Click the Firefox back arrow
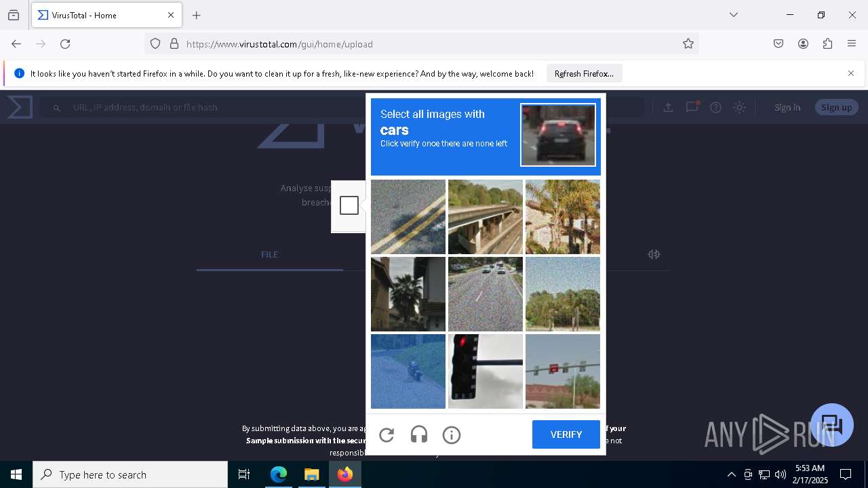The width and height of the screenshot is (868, 488). click(16, 44)
